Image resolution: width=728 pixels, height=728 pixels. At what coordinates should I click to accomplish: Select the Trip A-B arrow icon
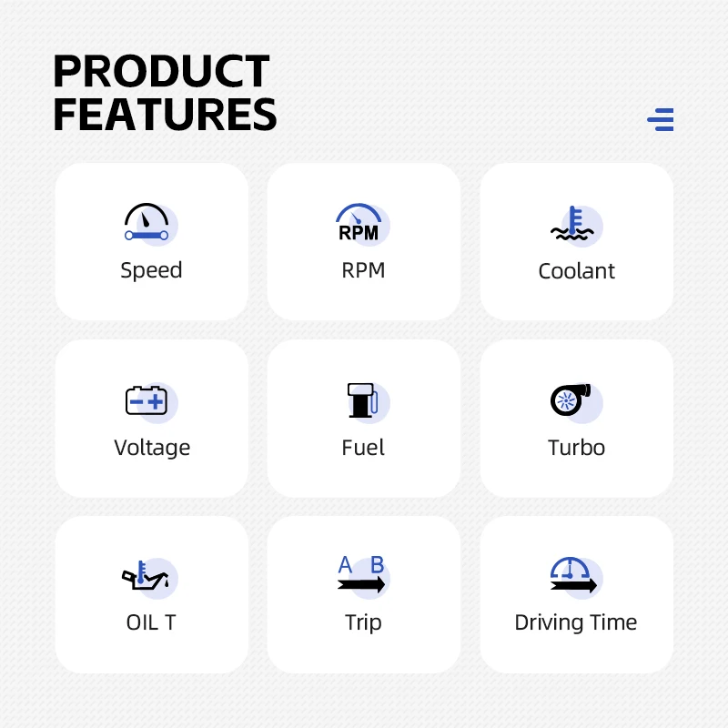(x=363, y=576)
